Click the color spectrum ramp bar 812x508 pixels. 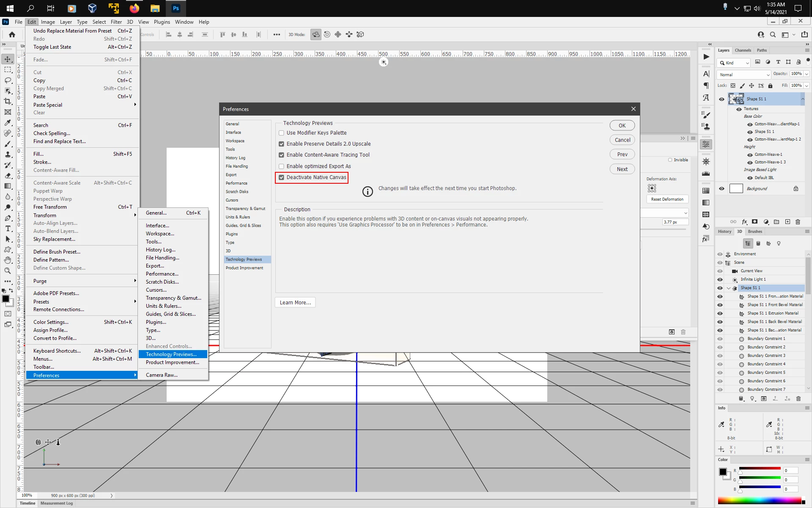pos(759,501)
